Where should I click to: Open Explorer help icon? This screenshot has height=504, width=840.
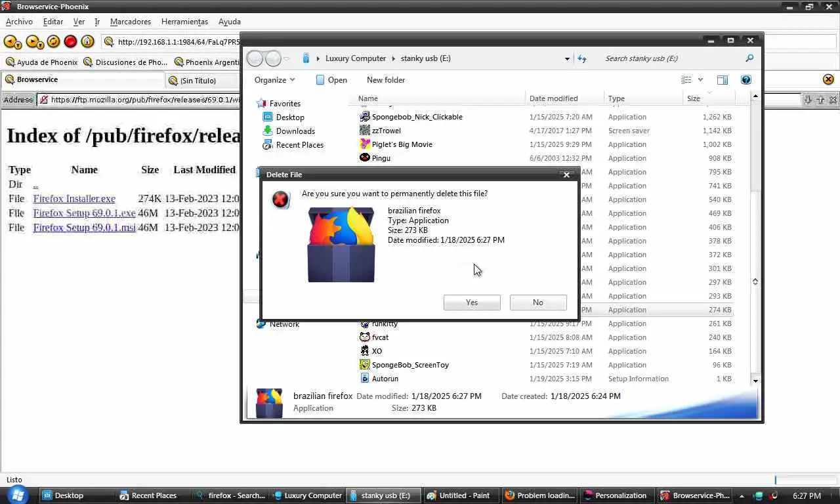click(x=746, y=80)
